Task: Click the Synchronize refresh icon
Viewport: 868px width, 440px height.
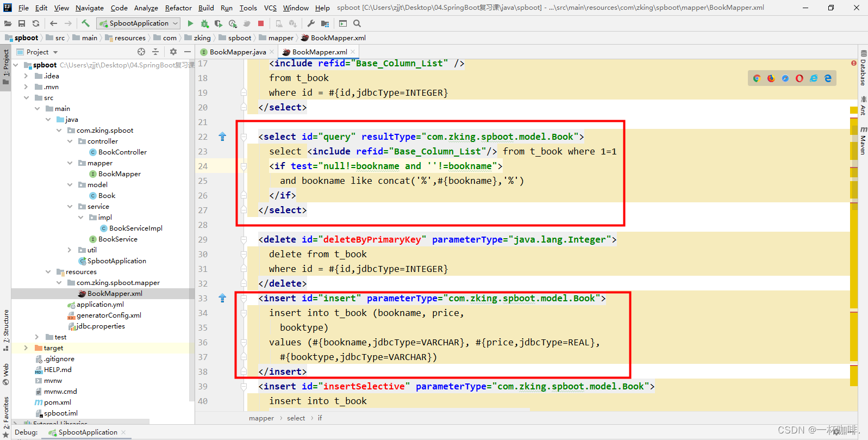Action: click(36, 23)
